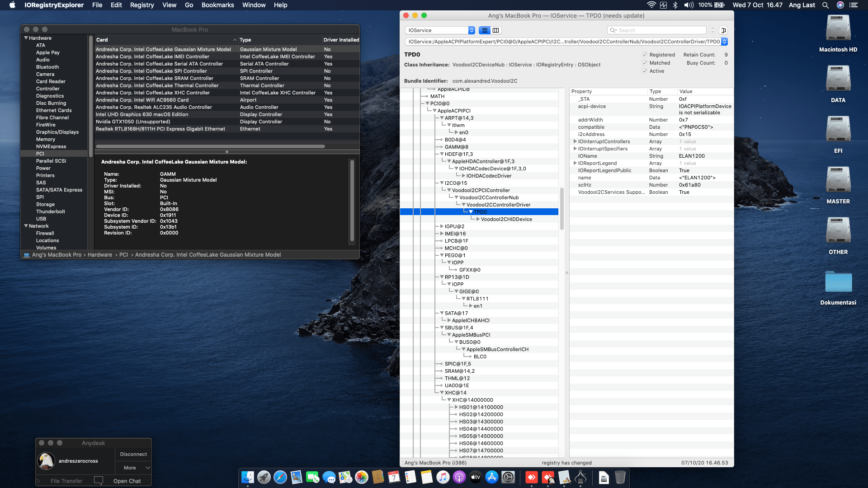Open the IOService plane dropdown
The width and height of the screenshot is (868, 488).
440,30
